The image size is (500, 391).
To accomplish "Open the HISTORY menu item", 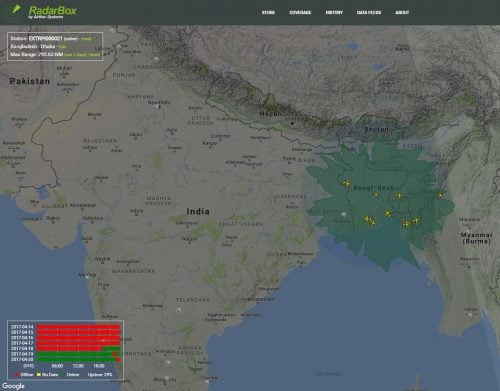I will point(334,13).
